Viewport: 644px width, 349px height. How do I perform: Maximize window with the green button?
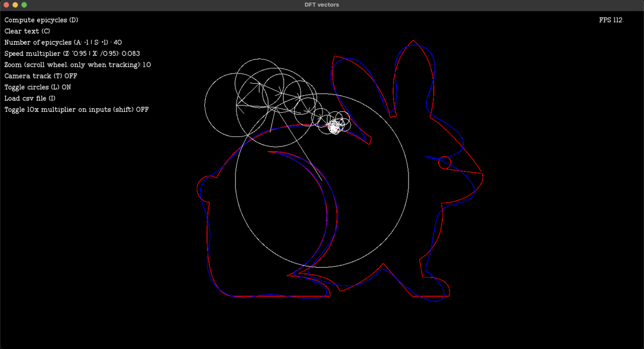24,5
